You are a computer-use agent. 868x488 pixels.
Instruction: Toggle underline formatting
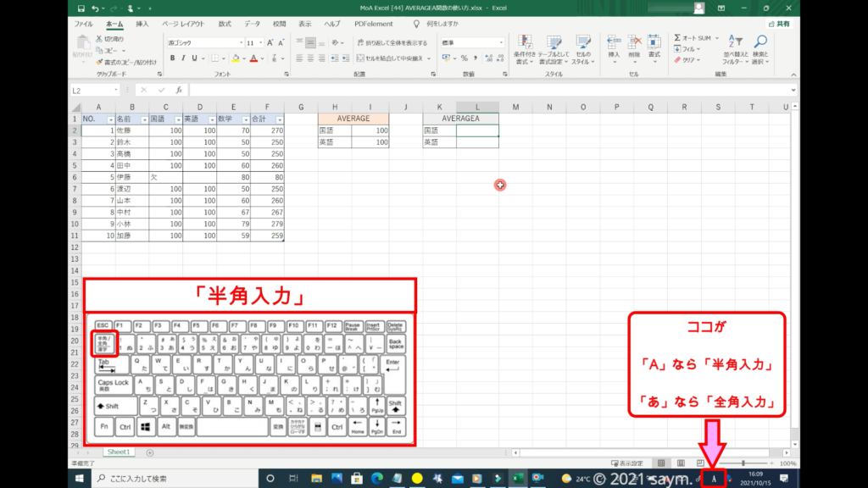coord(195,58)
